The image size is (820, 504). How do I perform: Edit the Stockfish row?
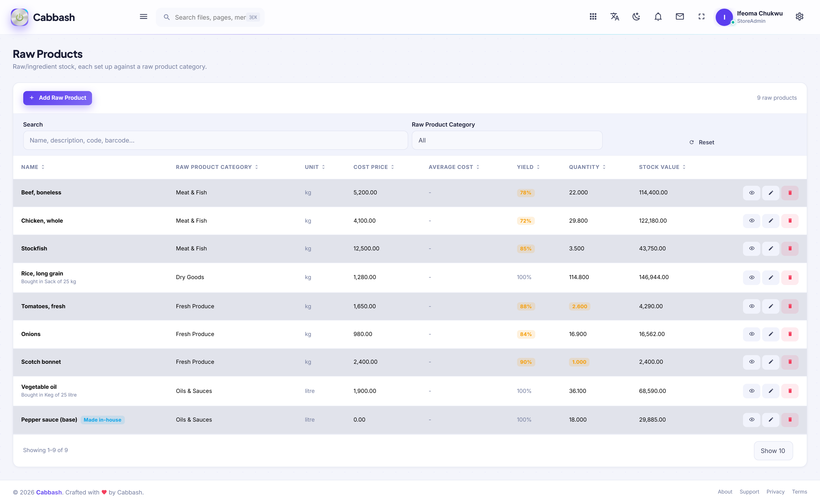tap(771, 249)
